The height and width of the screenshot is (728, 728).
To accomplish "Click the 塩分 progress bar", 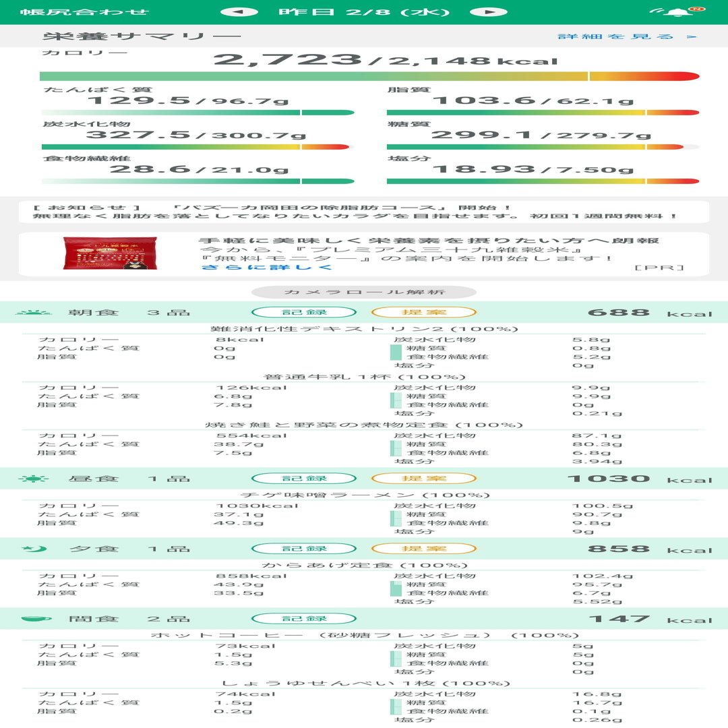I will point(543,181).
